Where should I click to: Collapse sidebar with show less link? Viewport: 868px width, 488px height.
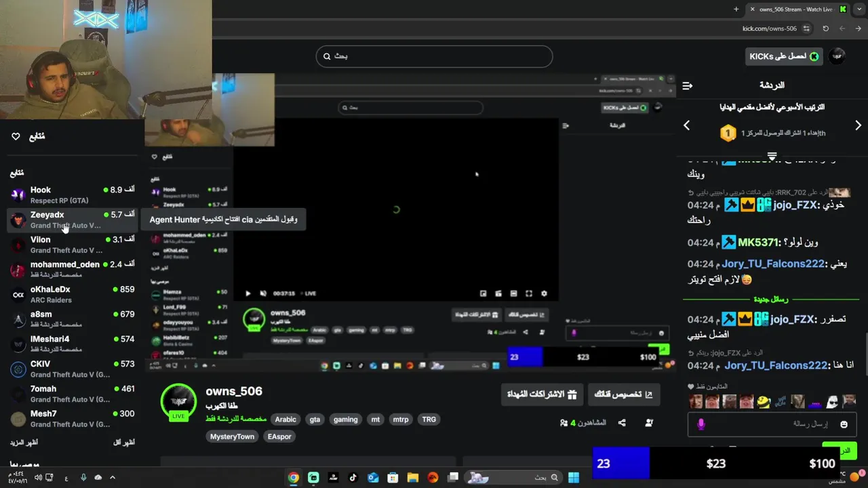[x=123, y=443]
